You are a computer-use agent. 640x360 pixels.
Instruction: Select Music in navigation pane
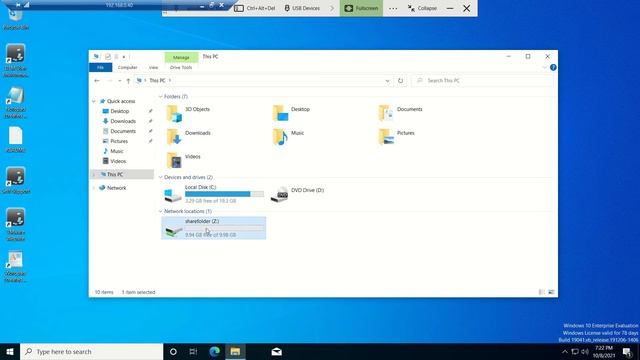pos(116,151)
